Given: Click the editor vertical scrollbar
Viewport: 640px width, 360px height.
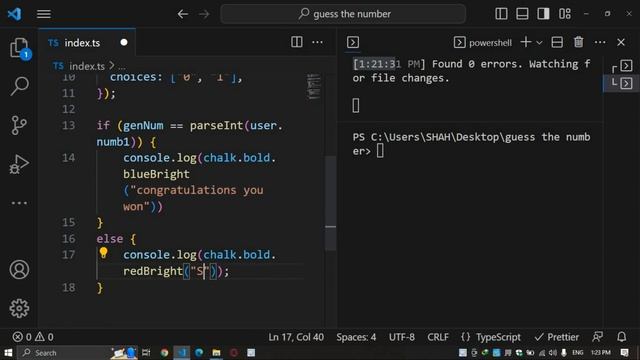Looking at the screenshot, I should [331, 203].
